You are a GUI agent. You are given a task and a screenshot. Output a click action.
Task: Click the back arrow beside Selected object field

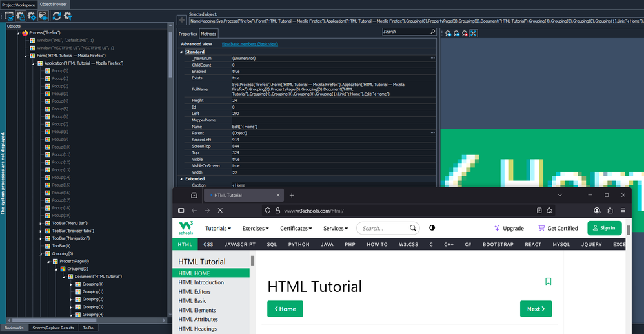[182, 20]
